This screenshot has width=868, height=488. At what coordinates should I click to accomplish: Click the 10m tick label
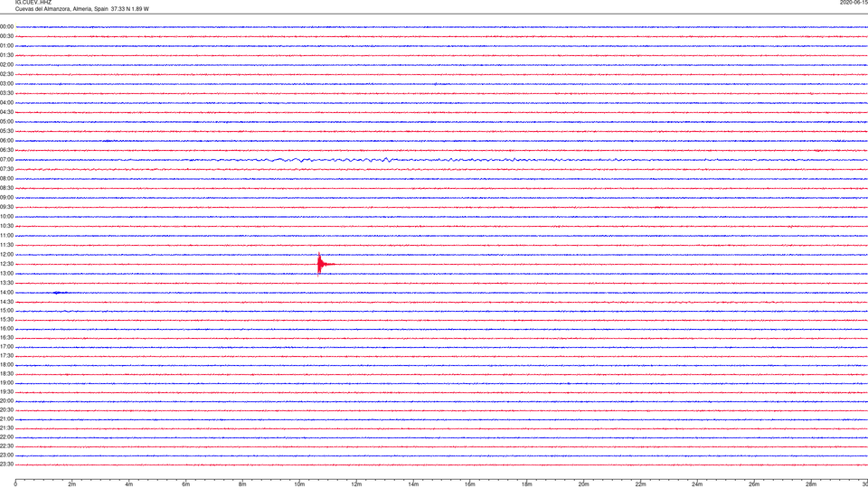(x=299, y=484)
